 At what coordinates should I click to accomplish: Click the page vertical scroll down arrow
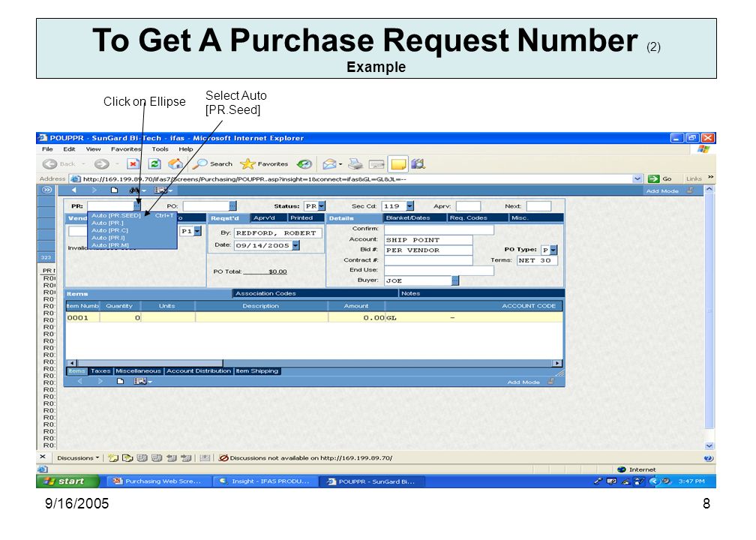(709, 446)
